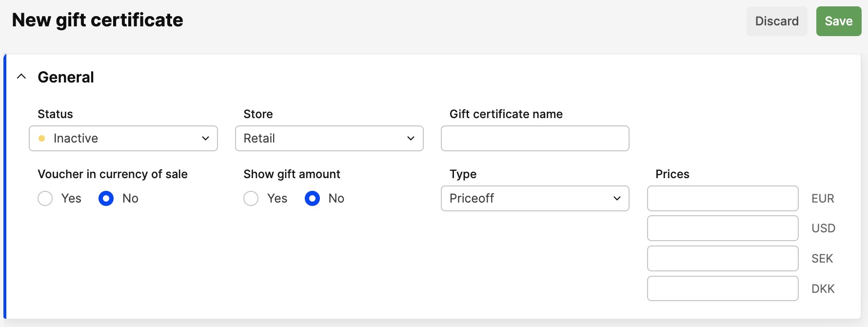
Task: Click the SEK price input field
Action: click(x=722, y=259)
